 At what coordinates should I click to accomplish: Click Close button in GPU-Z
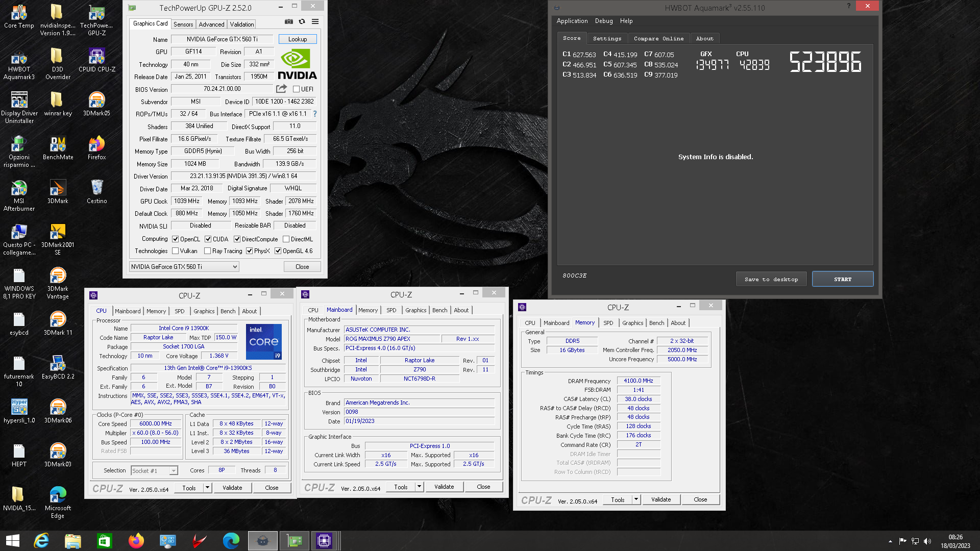[302, 266]
